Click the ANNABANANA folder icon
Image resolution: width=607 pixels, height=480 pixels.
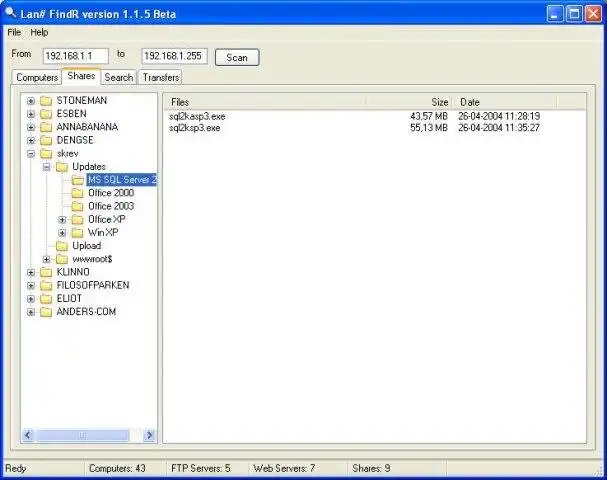pos(46,127)
